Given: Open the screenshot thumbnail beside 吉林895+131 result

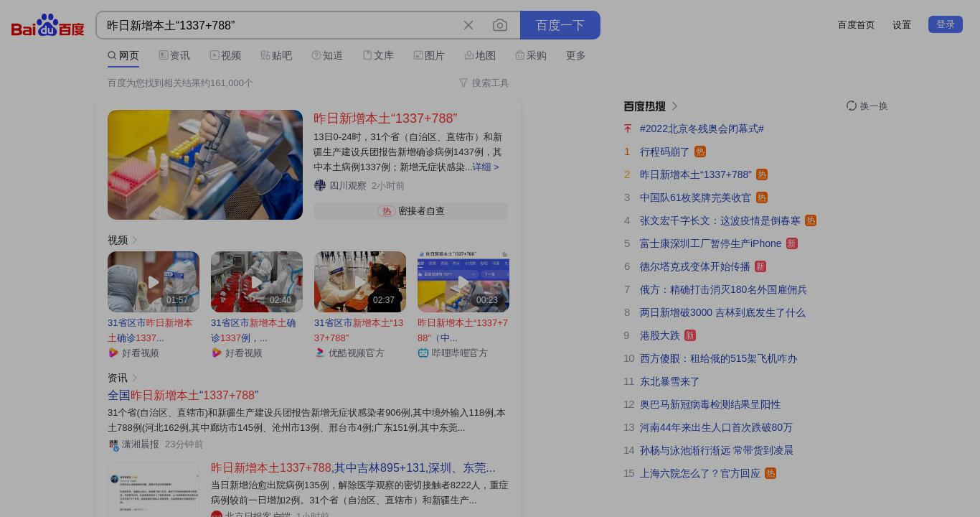Looking at the screenshot, I should pos(154,490).
